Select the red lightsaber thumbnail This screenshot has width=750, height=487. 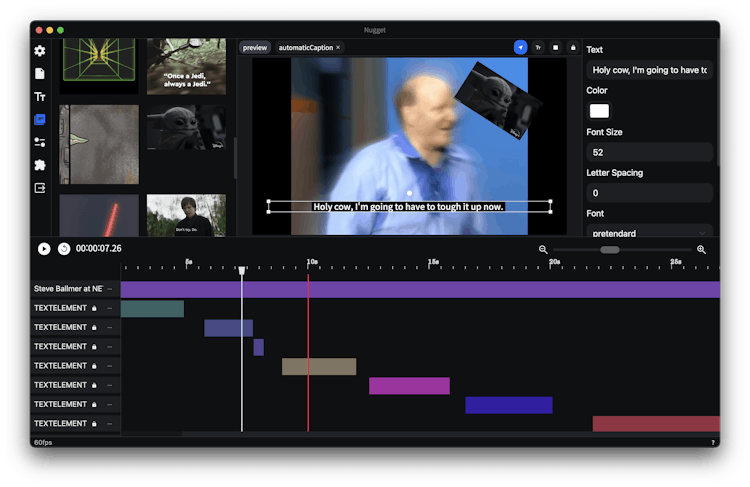pos(99,215)
